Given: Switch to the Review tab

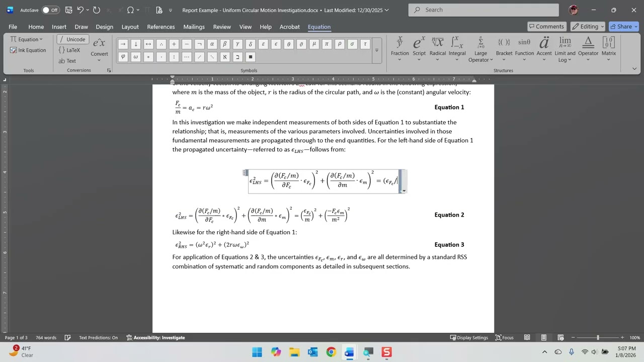Looking at the screenshot, I should pyautogui.click(x=222, y=27).
